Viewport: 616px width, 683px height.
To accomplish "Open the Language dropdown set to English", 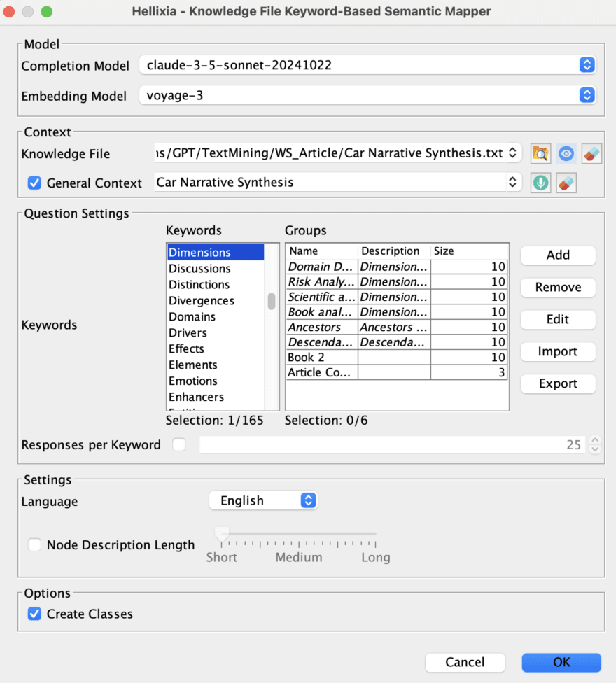I will 307,500.
